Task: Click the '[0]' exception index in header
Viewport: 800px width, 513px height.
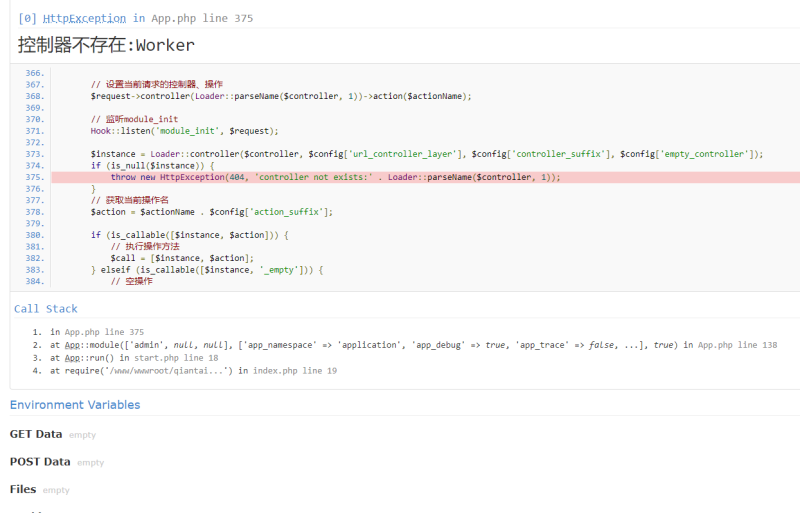Action: [x=28, y=18]
